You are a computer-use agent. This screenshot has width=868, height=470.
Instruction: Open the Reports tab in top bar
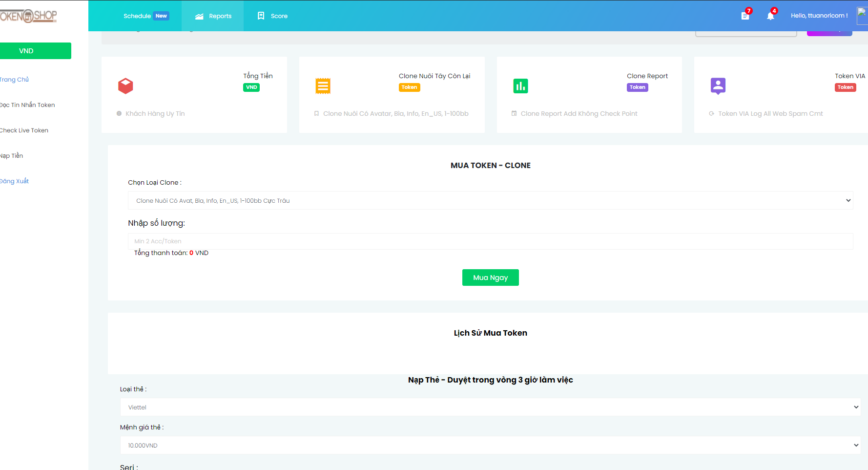(213, 16)
